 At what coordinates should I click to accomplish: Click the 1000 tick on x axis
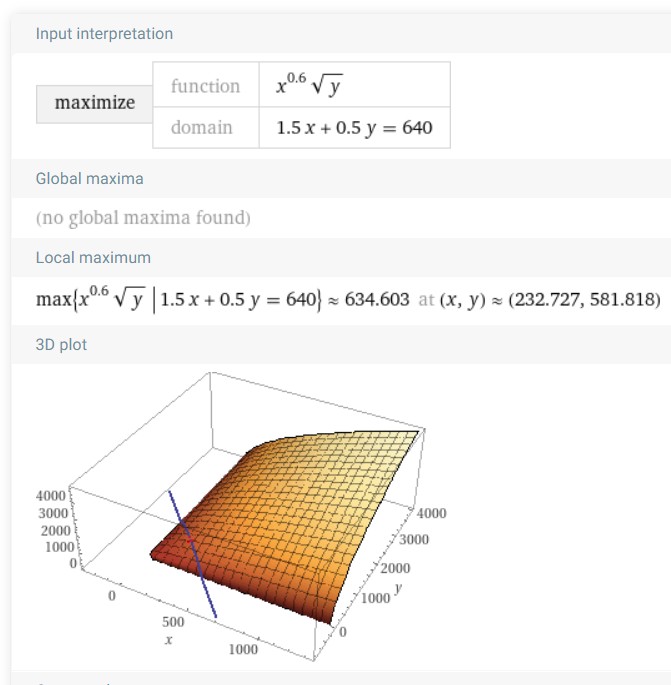click(243, 650)
